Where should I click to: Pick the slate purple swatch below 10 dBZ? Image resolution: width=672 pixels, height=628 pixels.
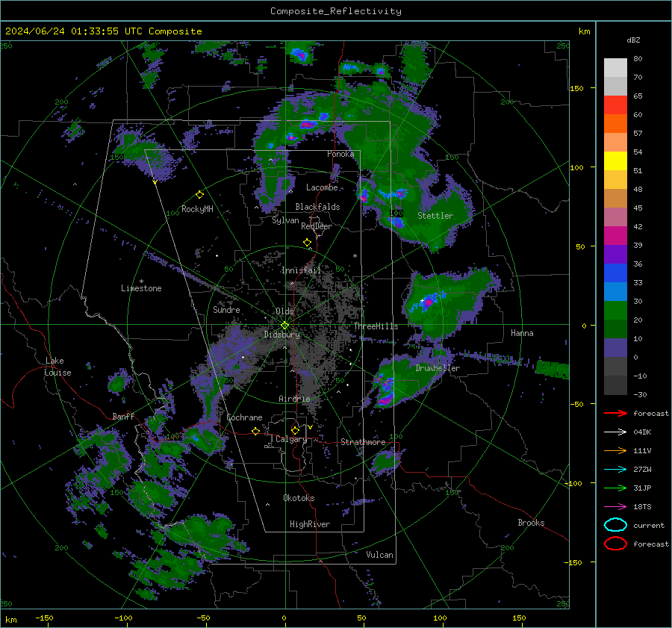pos(615,348)
